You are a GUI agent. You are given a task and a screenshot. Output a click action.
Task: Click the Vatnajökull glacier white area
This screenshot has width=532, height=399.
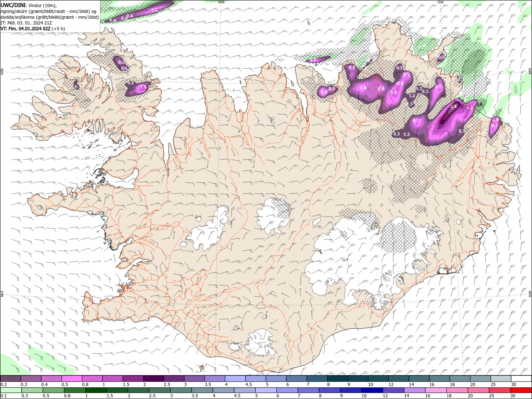[x=353, y=258]
